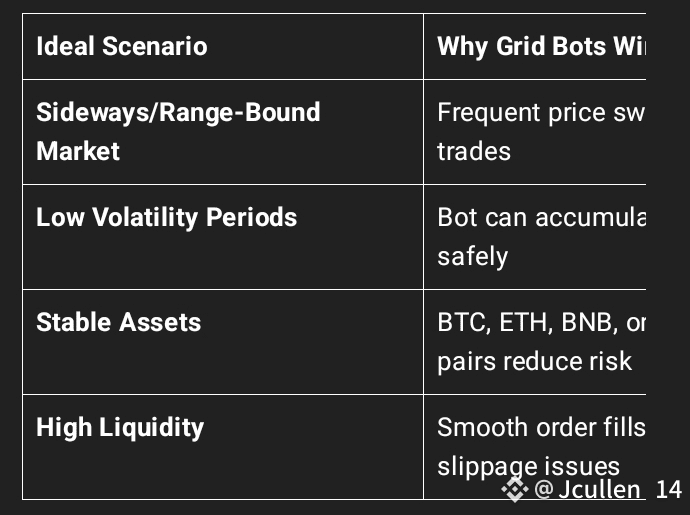Image resolution: width=690 pixels, height=515 pixels.
Task: Click the "slippage issues" text
Action: 528,466
